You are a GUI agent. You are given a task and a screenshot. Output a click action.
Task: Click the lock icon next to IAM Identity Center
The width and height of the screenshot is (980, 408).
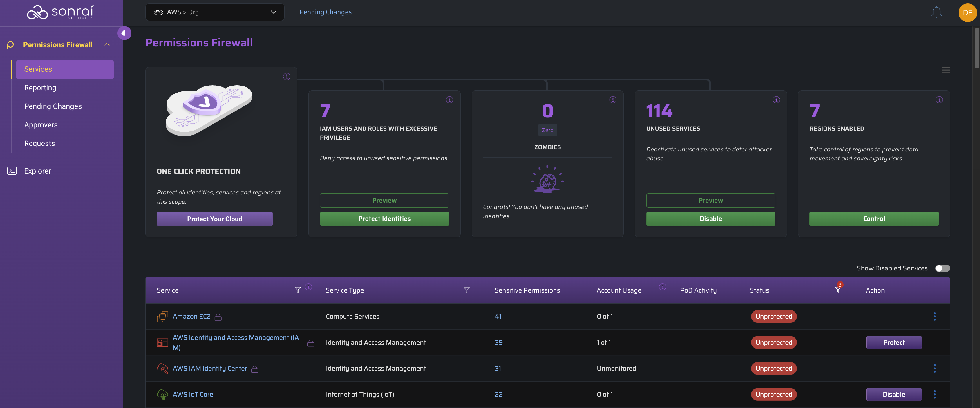click(254, 369)
